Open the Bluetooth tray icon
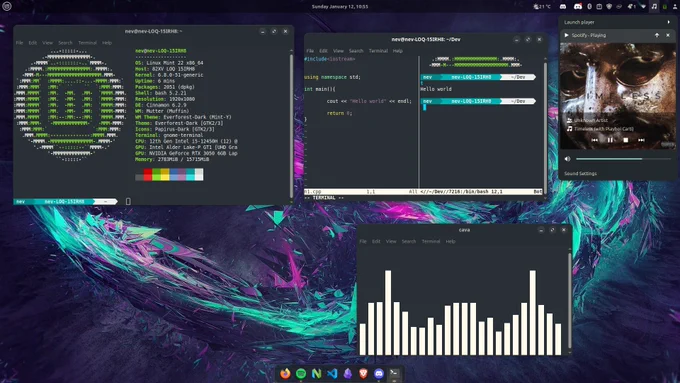The height and width of the screenshot is (383, 680). point(589,7)
